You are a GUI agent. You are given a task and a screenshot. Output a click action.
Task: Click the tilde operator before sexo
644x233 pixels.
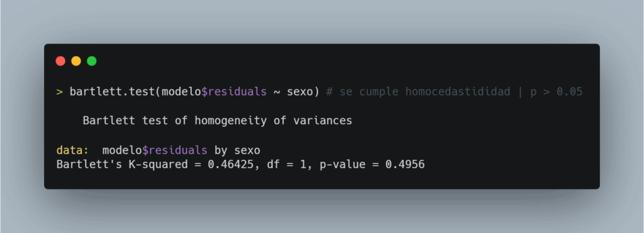[x=277, y=93]
